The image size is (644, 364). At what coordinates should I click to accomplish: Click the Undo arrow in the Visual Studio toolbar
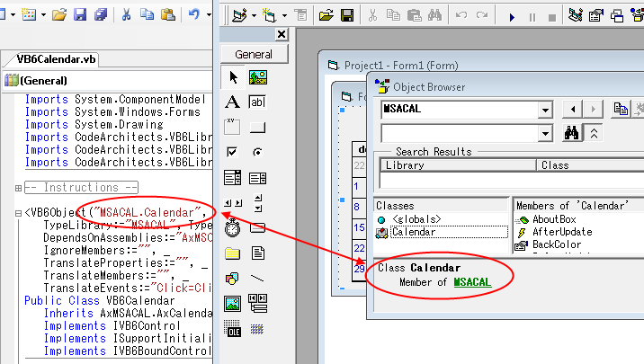194,14
